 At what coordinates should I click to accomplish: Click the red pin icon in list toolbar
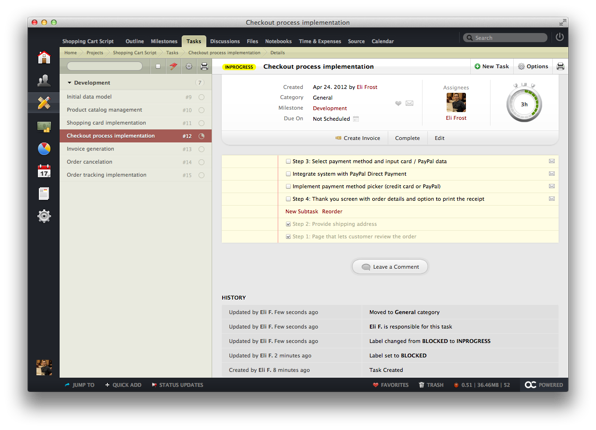(x=173, y=67)
